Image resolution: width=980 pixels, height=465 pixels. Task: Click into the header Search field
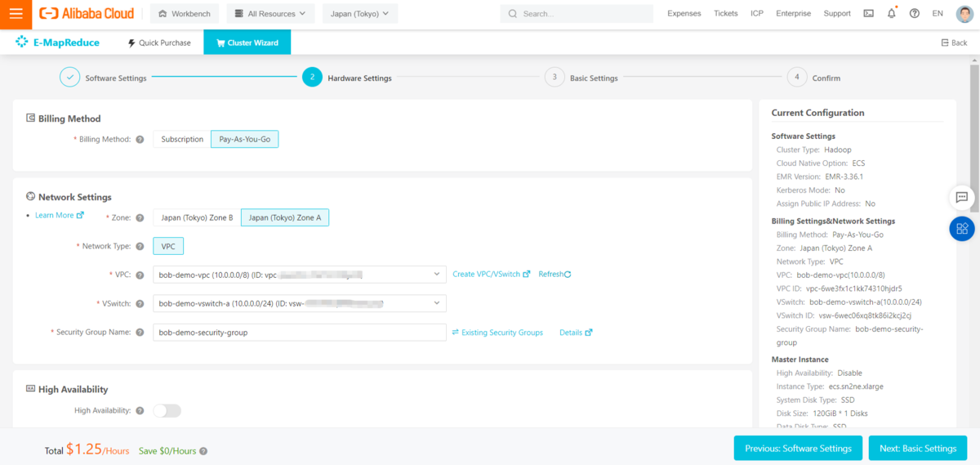pyautogui.click(x=577, y=14)
